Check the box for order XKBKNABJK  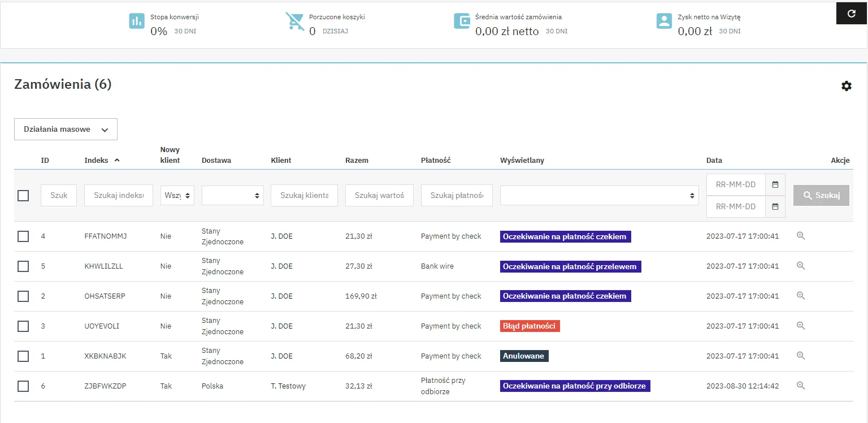tap(23, 356)
